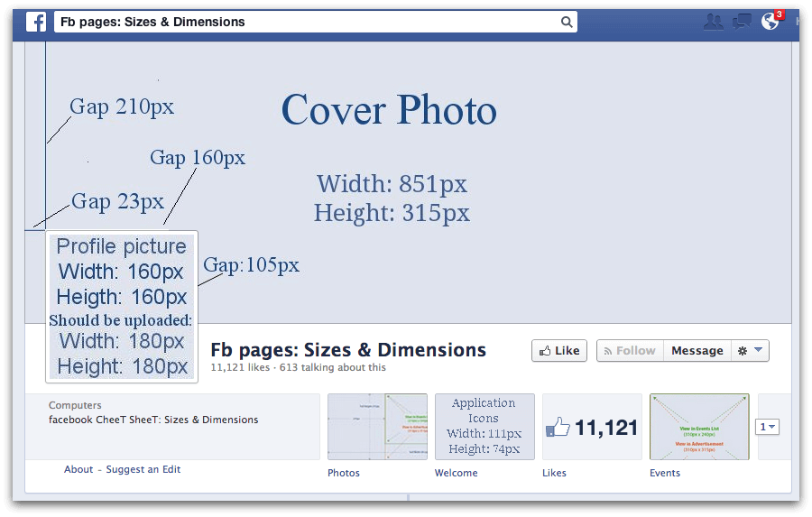Viewport: 812px width, 517px height.
Task: Click the 613 talking about this text
Action: (x=332, y=367)
